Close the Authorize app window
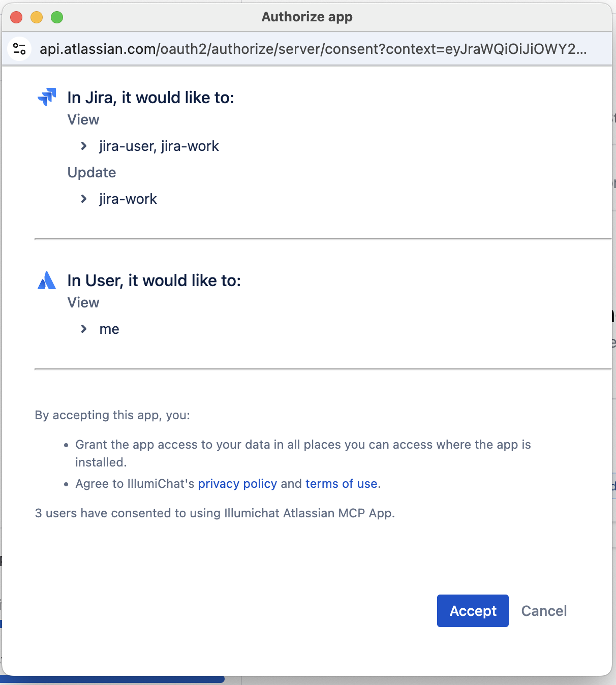The image size is (616, 685). (16, 17)
